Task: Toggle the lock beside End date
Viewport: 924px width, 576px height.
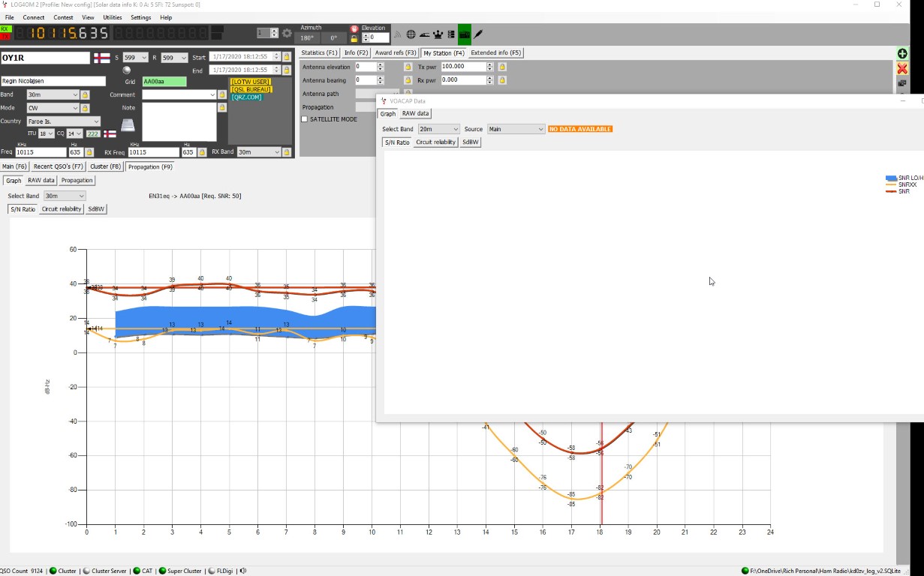Action: tap(287, 70)
